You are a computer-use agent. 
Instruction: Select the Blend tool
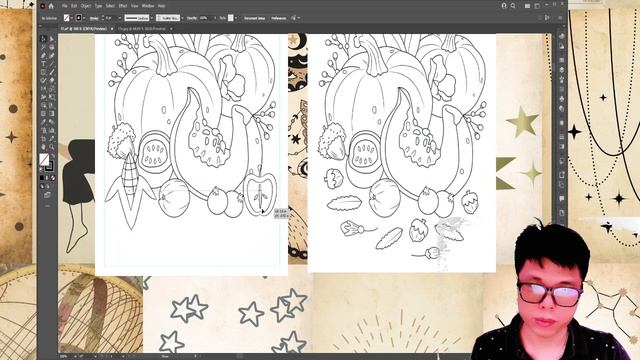51,121
